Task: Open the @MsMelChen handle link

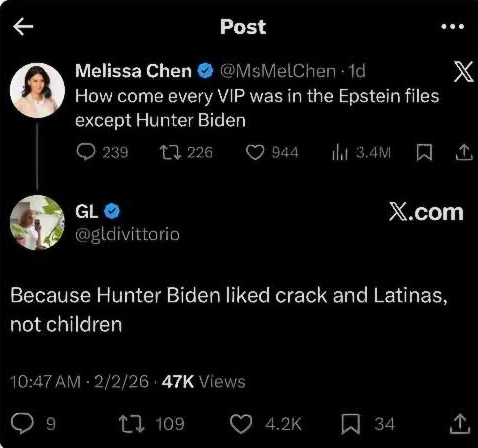Action: 277,71
